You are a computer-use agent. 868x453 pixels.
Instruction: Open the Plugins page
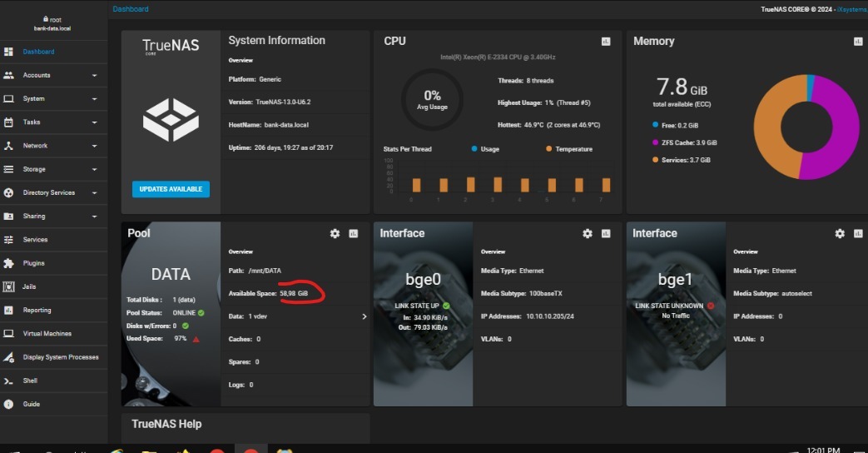pyautogui.click(x=33, y=263)
